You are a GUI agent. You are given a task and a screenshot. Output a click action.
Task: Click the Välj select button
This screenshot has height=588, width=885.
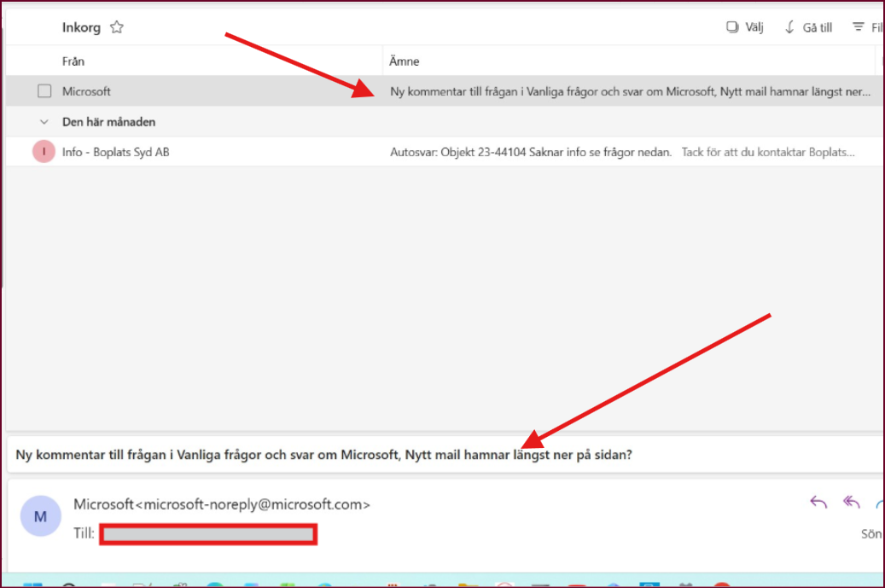tap(744, 27)
